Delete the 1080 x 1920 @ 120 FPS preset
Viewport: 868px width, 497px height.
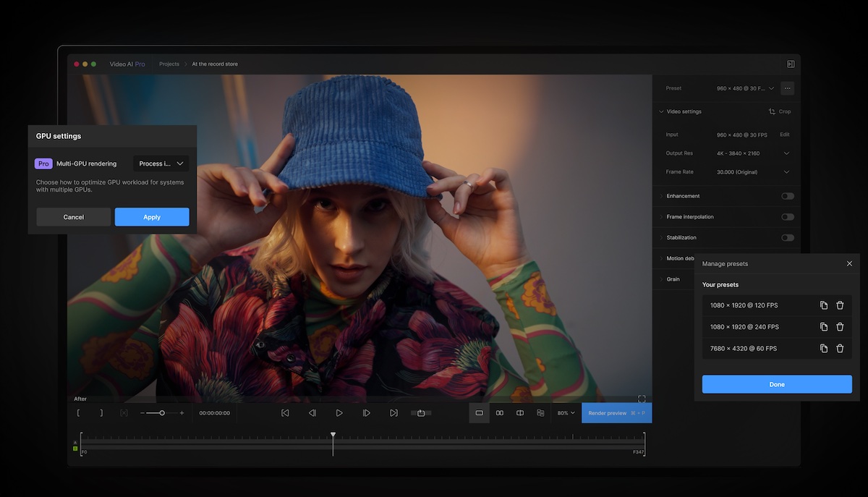tap(840, 305)
